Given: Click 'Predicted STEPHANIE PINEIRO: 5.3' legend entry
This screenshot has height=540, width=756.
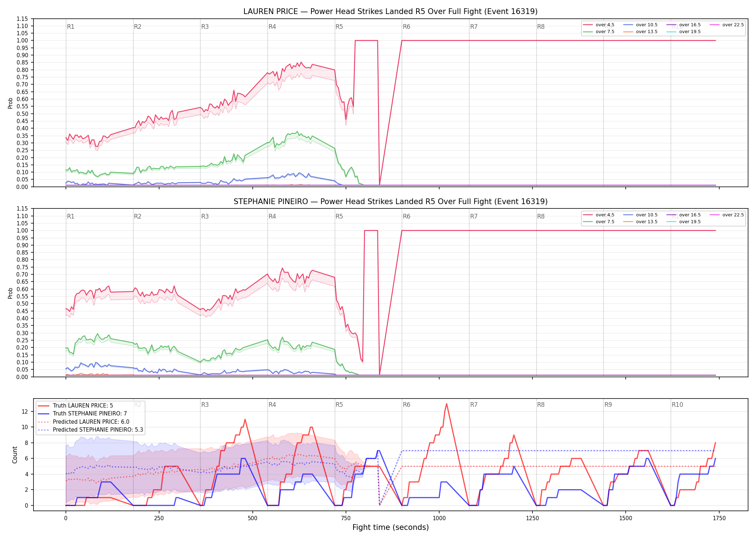Looking at the screenshot, I should click(90, 430).
